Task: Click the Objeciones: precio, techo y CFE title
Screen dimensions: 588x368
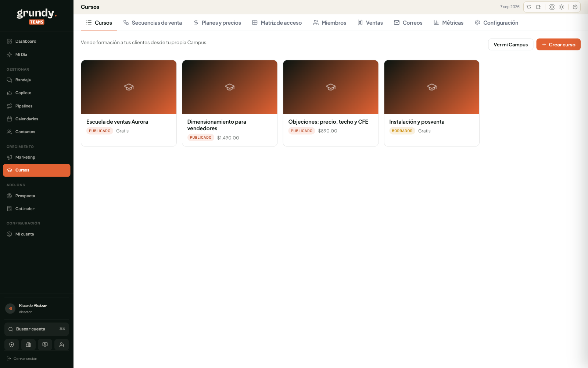Action: 328,122
